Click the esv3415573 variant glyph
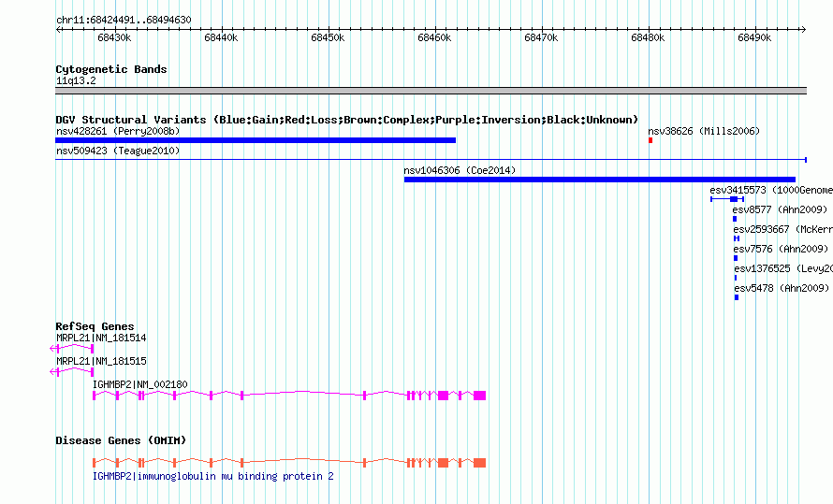833x504 pixels. tap(727, 199)
